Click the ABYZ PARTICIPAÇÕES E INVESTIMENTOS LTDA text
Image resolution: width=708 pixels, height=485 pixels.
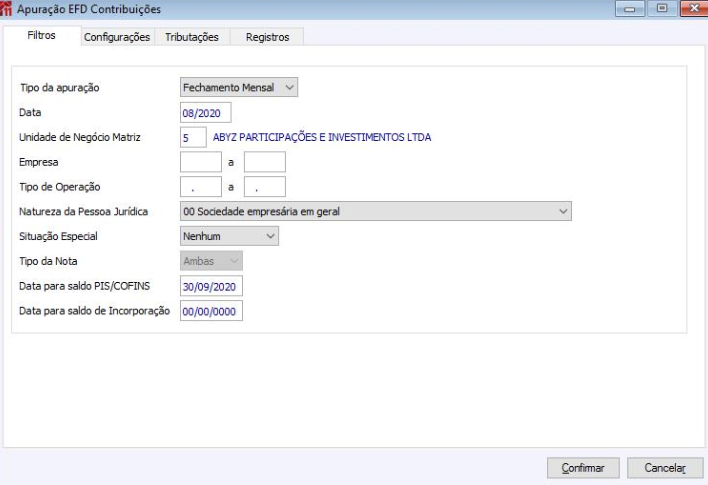point(322,137)
